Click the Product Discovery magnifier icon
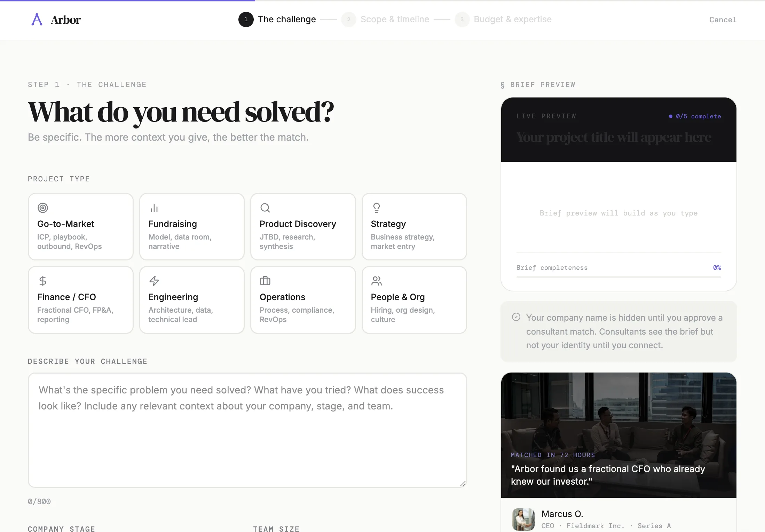This screenshot has width=765, height=532. pyautogui.click(x=265, y=208)
